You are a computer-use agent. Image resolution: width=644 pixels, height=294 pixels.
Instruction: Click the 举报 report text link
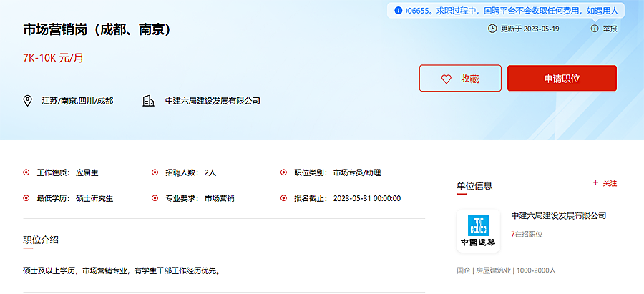[x=610, y=29]
